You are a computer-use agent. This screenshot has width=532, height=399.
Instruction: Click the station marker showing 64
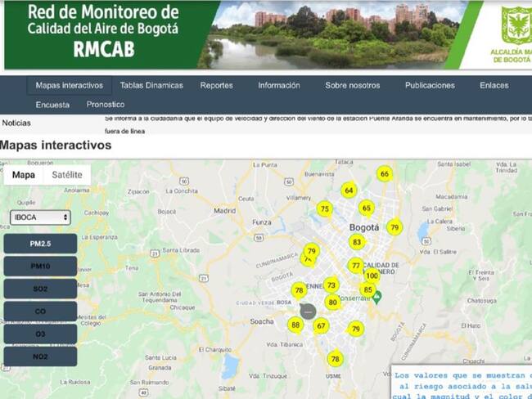tap(349, 191)
